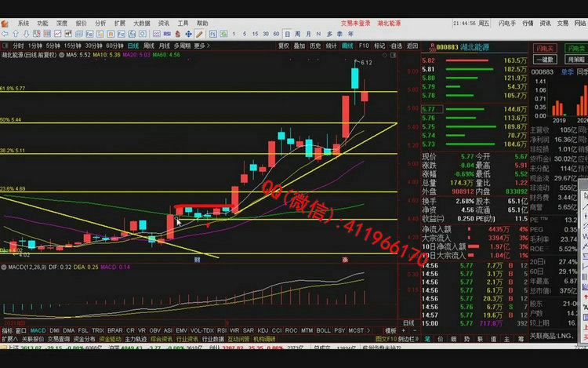This screenshot has height=368, width=588.
Task: Select the monthly 月 period button
Action: (x=308, y=35)
